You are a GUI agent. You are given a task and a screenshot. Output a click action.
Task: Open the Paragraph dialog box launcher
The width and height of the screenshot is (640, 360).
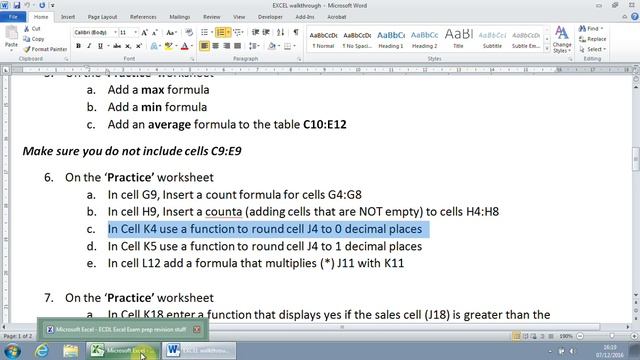tap(299, 59)
